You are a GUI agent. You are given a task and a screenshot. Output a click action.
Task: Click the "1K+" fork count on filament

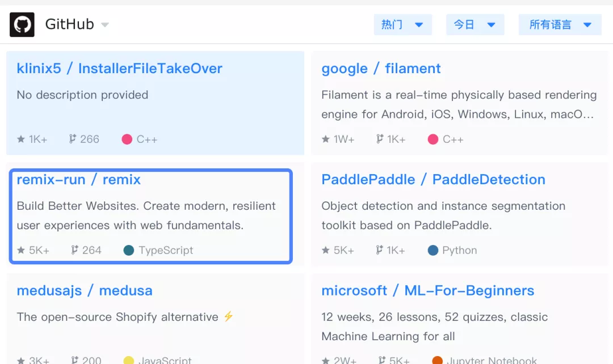(x=396, y=139)
